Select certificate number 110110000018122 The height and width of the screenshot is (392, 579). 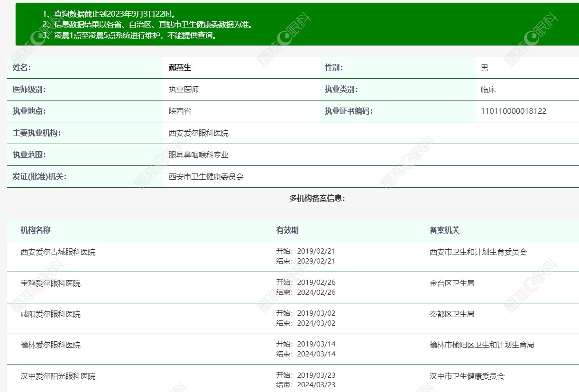click(x=514, y=111)
